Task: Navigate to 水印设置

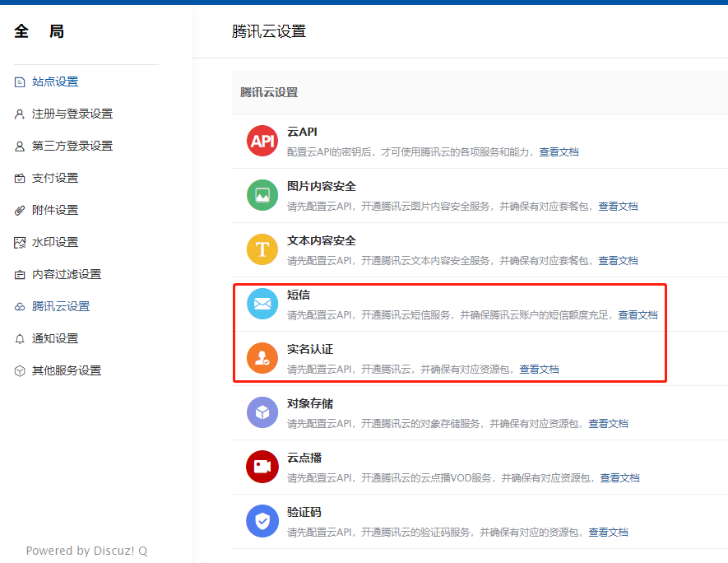Action: point(55,242)
